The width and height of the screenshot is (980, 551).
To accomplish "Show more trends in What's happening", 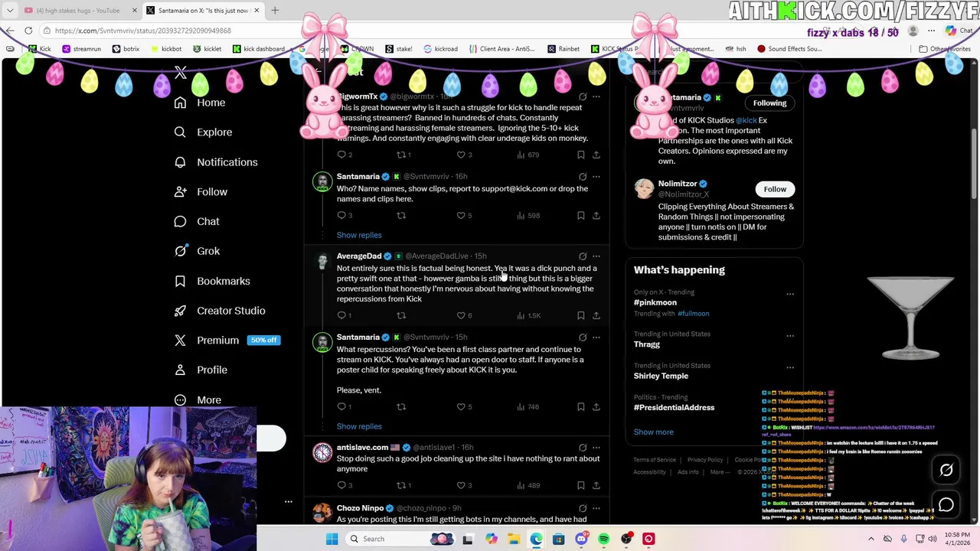I will tap(654, 432).
